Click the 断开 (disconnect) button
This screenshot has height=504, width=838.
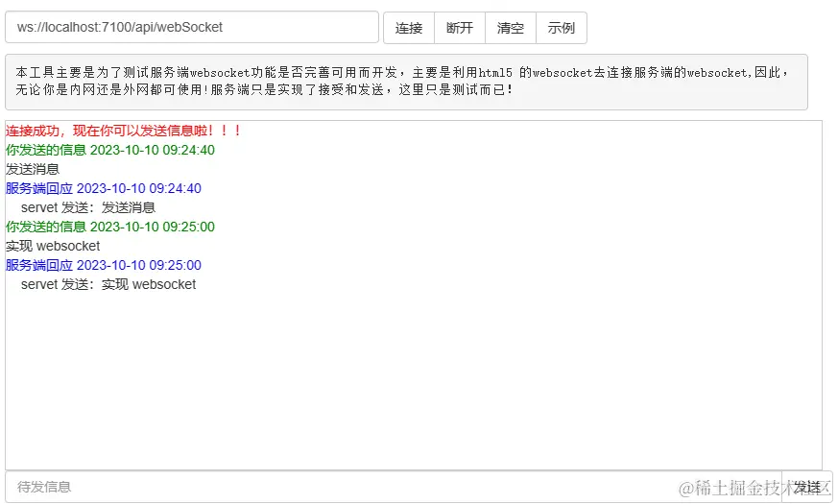tap(460, 28)
